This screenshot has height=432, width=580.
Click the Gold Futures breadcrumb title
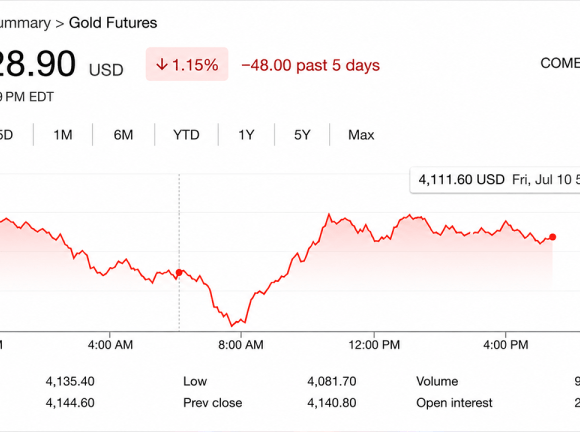point(113,23)
